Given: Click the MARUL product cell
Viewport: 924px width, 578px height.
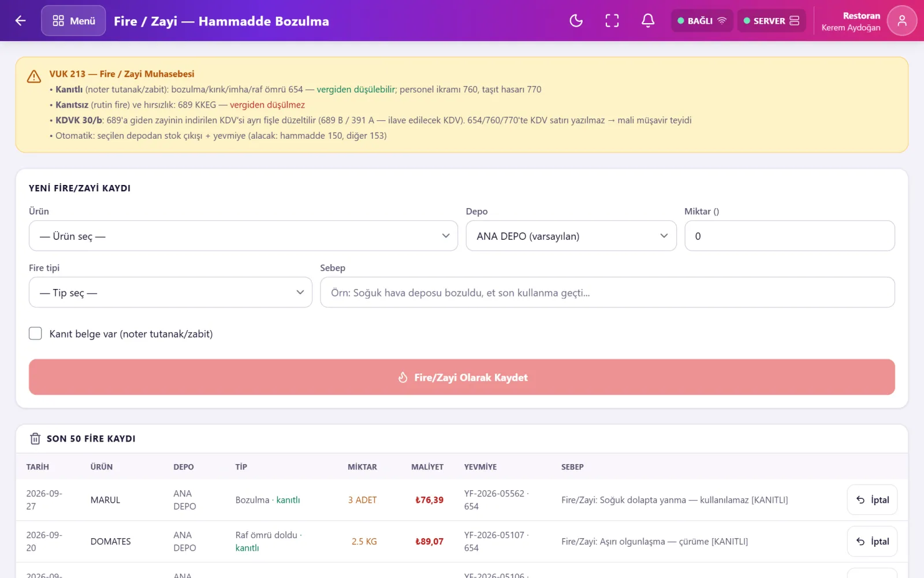Looking at the screenshot, I should pyautogui.click(x=105, y=500).
